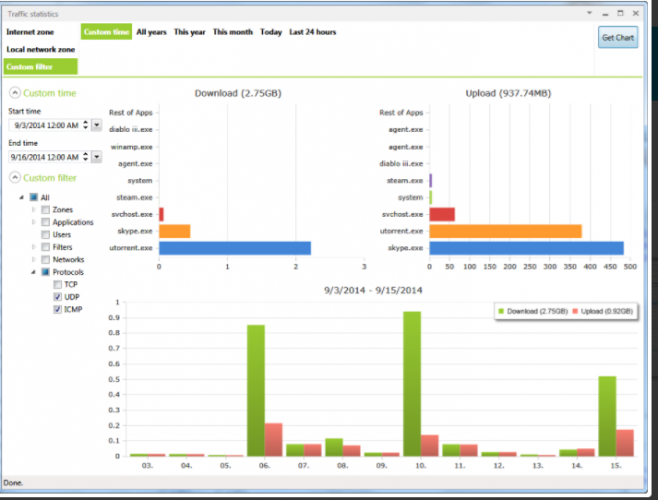Switch to This month range
658x500 pixels.
coord(233,32)
